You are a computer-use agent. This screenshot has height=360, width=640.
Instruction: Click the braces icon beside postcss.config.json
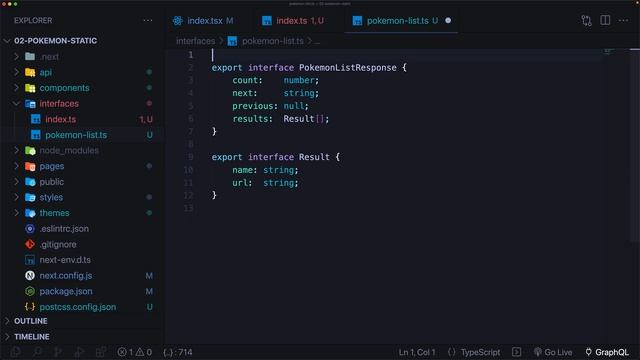click(30, 307)
